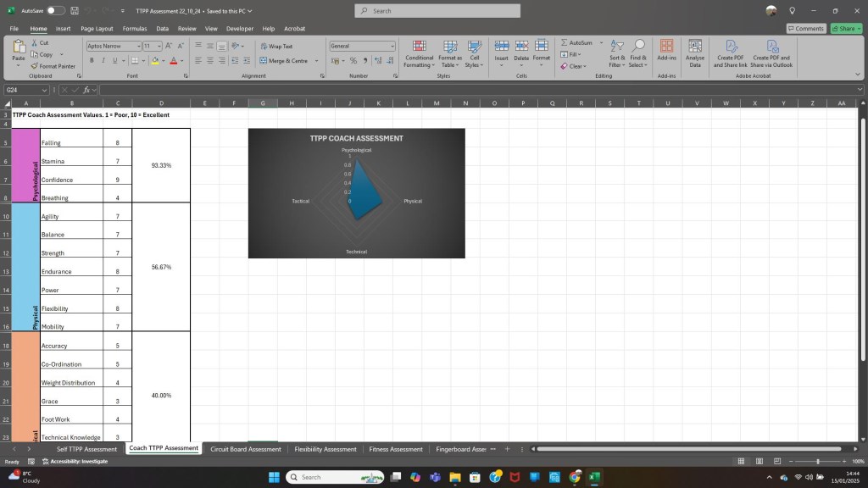This screenshot has height=488, width=868.
Task: Click the Add-ins ribbon icon
Action: coord(666,53)
